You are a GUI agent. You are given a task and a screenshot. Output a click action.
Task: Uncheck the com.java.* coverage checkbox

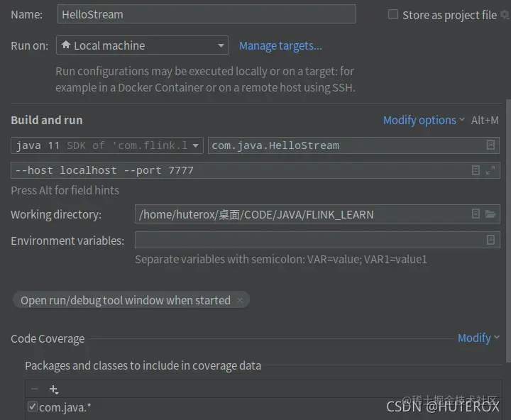(32, 407)
